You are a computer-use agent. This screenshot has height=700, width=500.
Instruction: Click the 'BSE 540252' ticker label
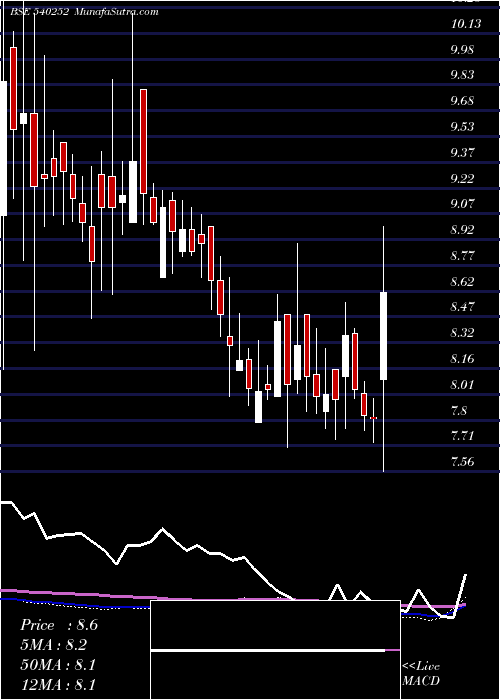pyautogui.click(x=39, y=12)
